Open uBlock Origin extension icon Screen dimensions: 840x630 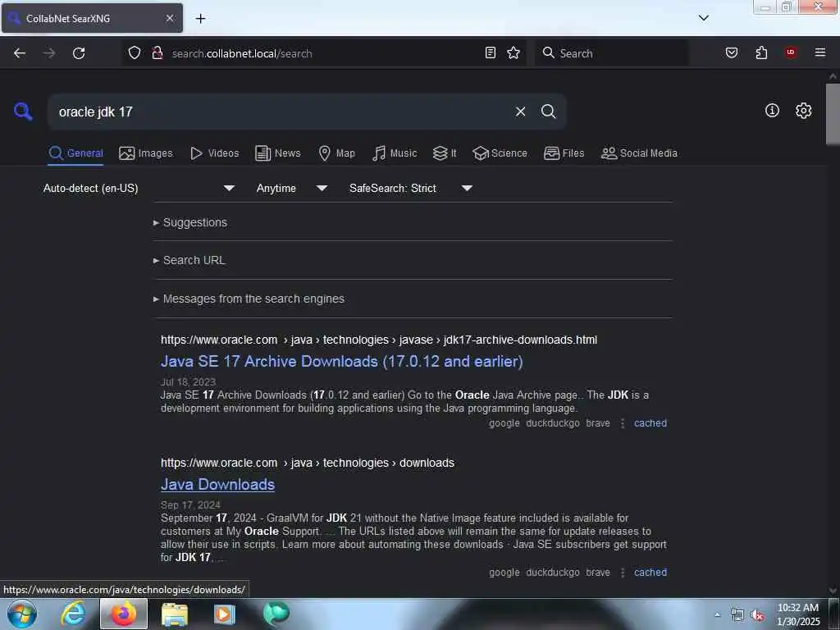pos(790,52)
